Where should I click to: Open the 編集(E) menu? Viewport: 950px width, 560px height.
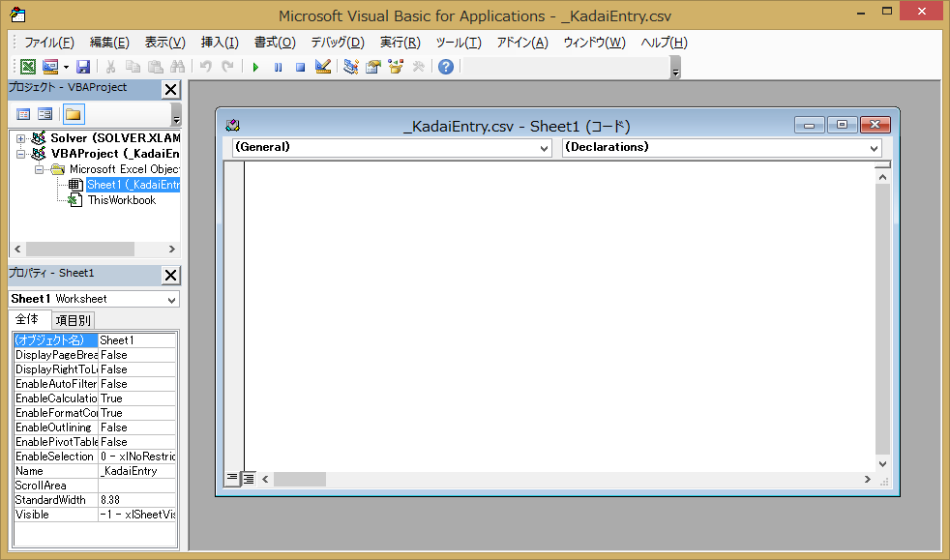click(109, 43)
